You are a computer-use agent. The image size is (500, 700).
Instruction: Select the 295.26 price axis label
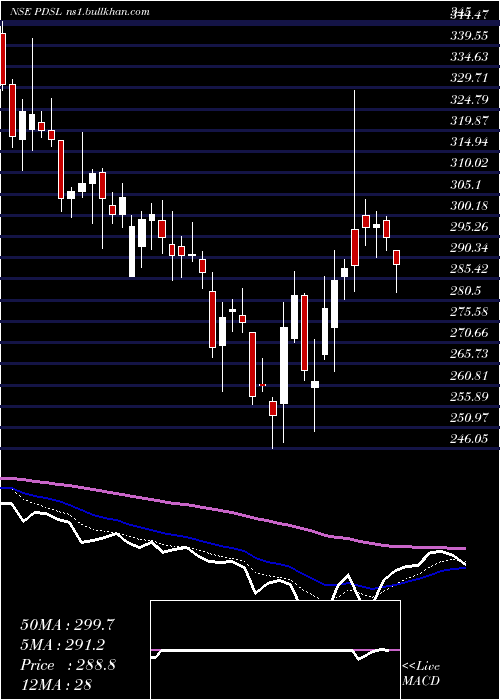(x=469, y=227)
